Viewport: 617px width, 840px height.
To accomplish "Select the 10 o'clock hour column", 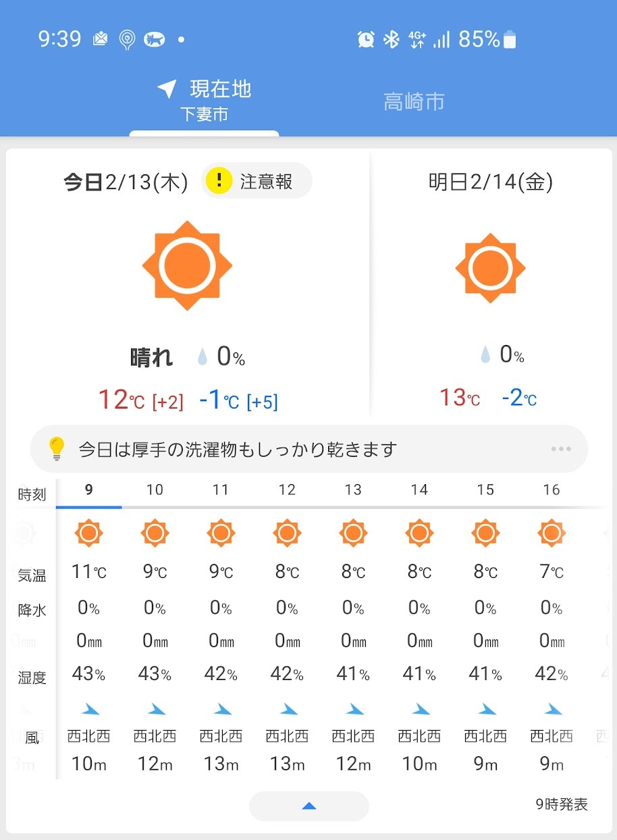I will pyautogui.click(x=155, y=490).
